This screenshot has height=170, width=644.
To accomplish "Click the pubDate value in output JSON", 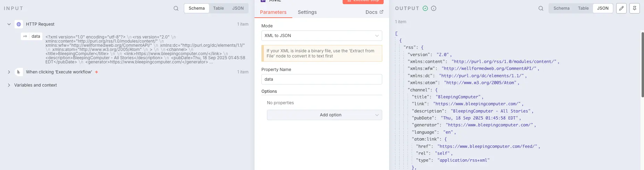I will pos(479,118).
